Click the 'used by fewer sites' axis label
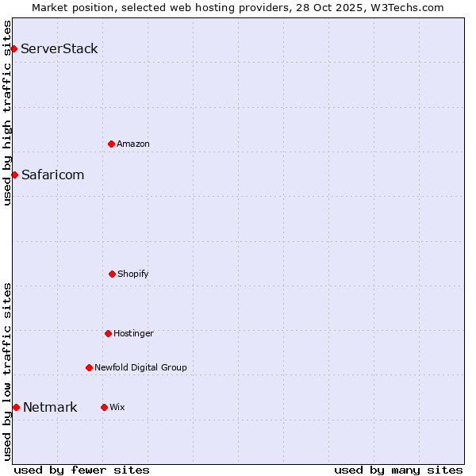Screen dimensions: 476x476 coord(82,470)
